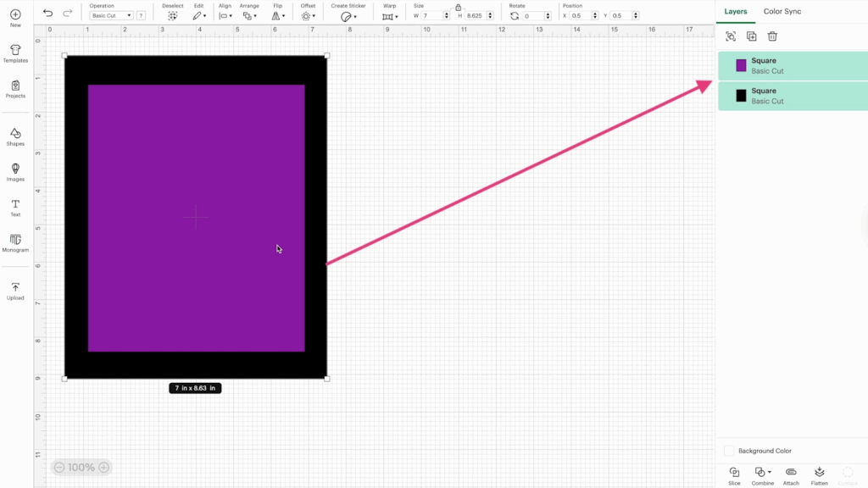Viewport: 868px width, 488px height.
Task: Select the purple Square layer
Action: 793,66
